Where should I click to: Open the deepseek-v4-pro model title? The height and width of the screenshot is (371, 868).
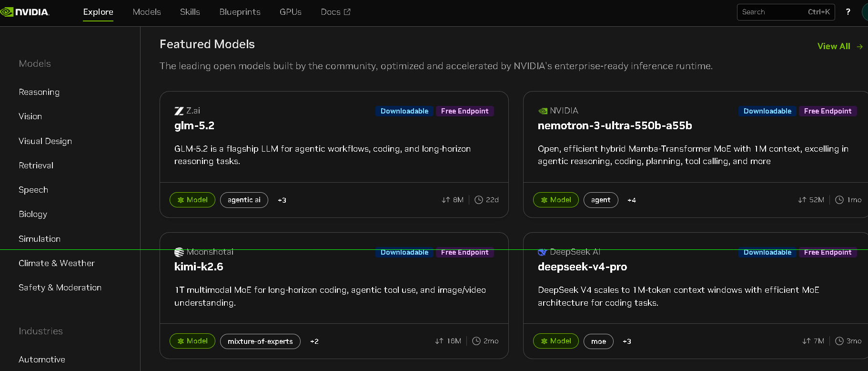[583, 267]
